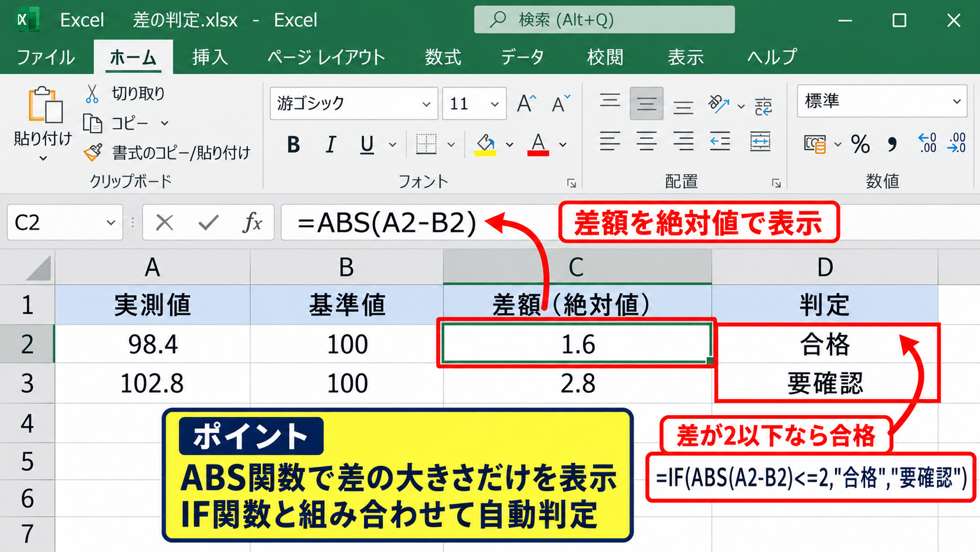Click the text orientation icon

pos(718,104)
